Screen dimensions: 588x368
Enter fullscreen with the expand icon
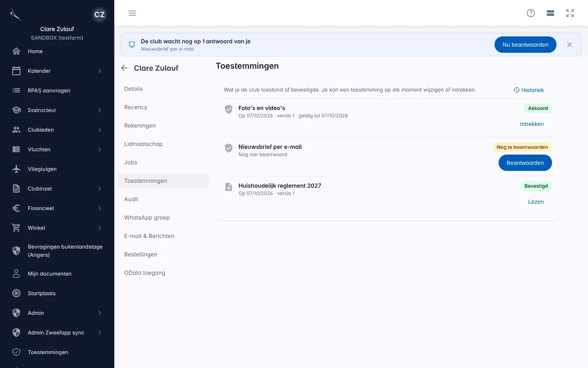coord(570,13)
